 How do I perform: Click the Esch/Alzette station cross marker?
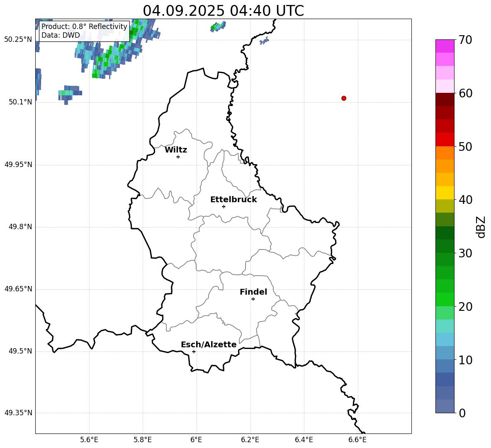[x=194, y=351]
